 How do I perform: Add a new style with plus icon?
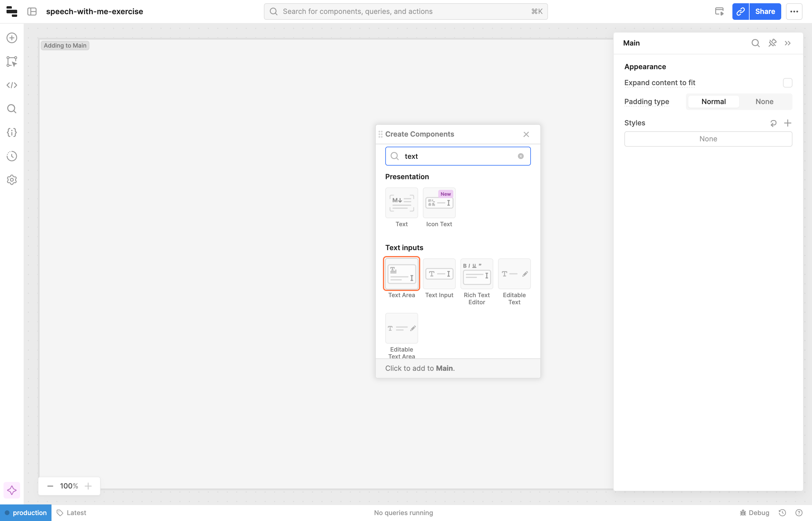[x=788, y=123]
